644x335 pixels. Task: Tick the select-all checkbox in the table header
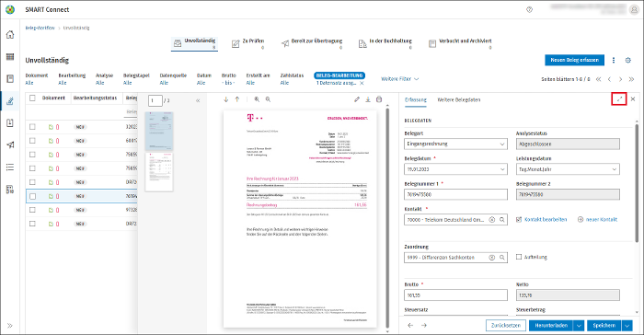32,98
